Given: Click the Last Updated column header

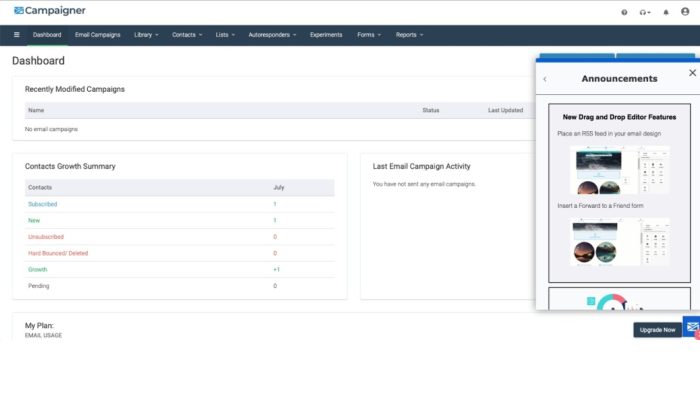Looking at the screenshot, I should click(505, 110).
